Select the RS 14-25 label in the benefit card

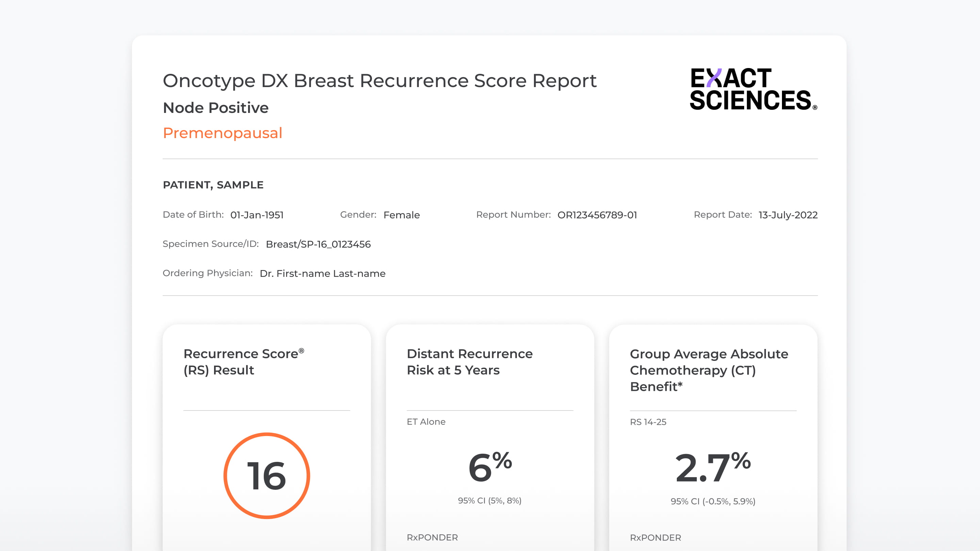pyautogui.click(x=648, y=421)
